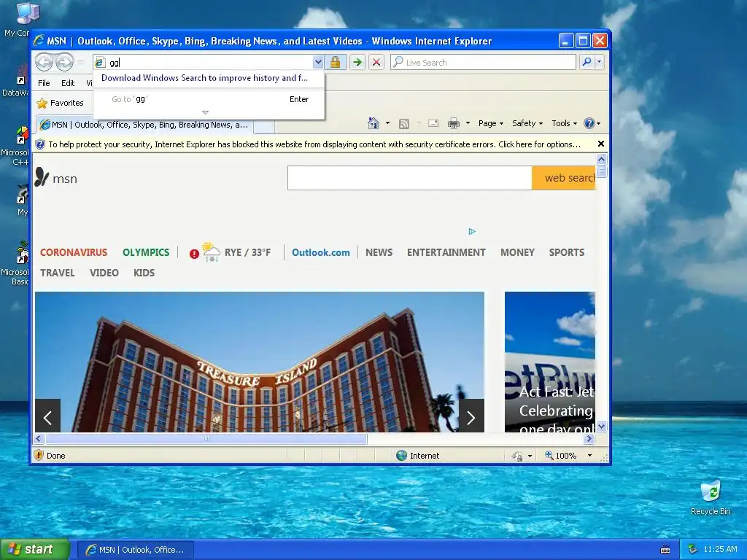The height and width of the screenshot is (560, 747).
Task: Click the Back navigation arrow in Internet Explorer
Action: [44, 63]
